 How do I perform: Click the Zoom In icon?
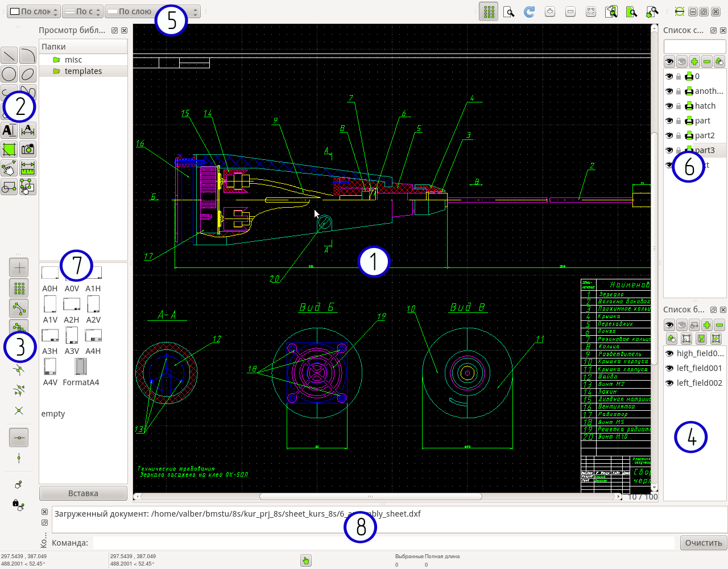coord(549,11)
